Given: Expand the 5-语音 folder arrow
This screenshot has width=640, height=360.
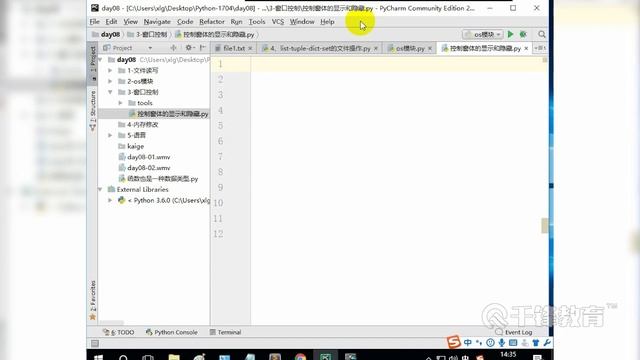Looking at the screenshot, I should click(x=110, y=135).
